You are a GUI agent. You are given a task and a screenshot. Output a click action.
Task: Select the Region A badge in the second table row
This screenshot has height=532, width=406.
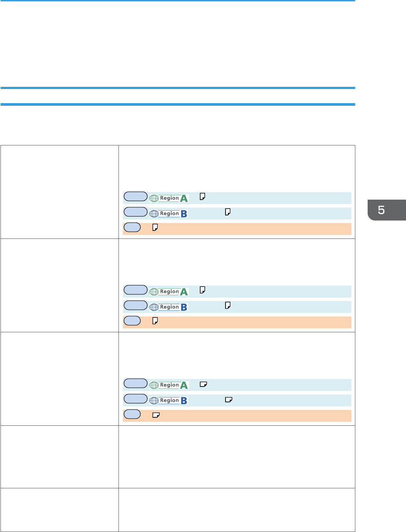[169, 291]
